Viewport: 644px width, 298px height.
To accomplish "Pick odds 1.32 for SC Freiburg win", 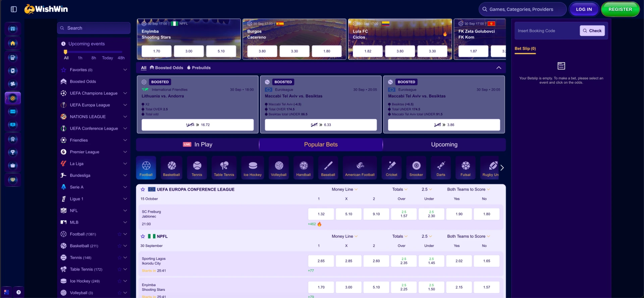I will [x=321, y=214].
